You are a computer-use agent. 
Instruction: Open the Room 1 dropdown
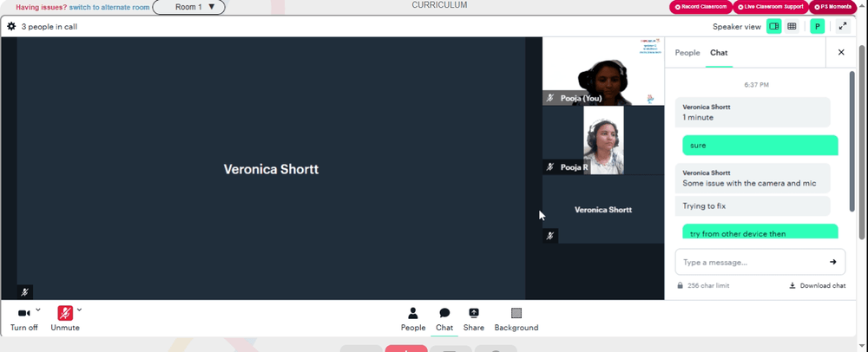coord(188,7)
